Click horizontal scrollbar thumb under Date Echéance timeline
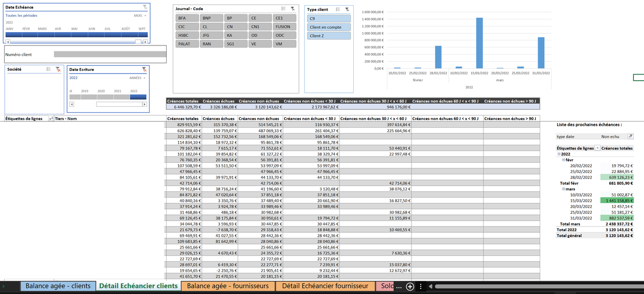The width and height of the screenshot is (644, 294). click(x=138, y=41)
